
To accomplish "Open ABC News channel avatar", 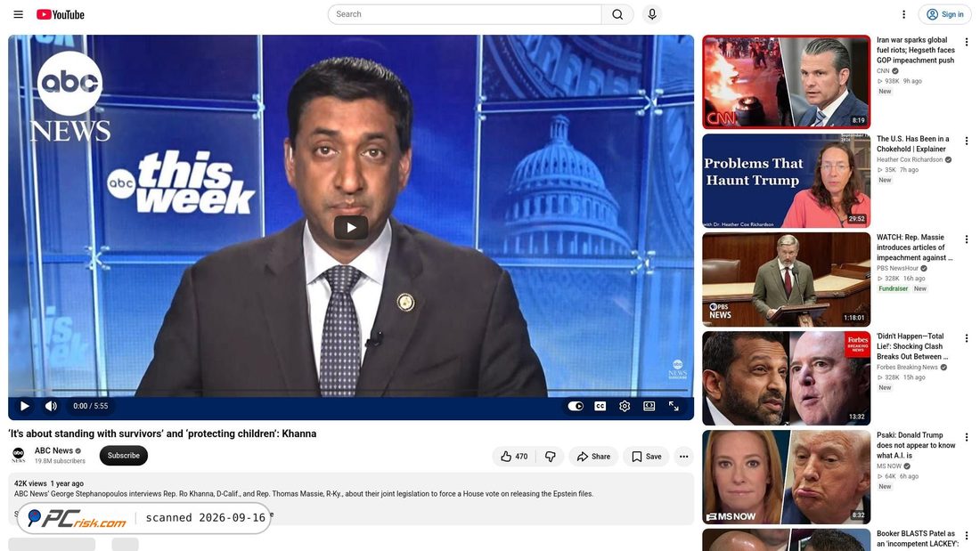I will 19,456.
